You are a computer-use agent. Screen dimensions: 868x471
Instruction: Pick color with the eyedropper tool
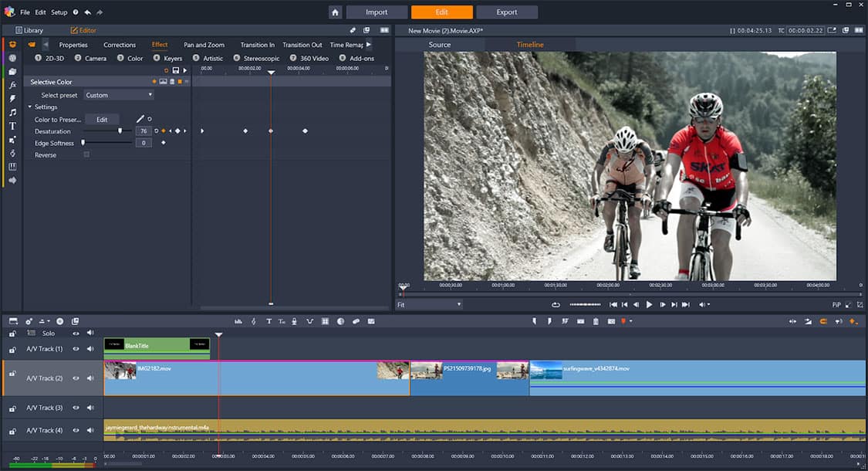(140, 119)
